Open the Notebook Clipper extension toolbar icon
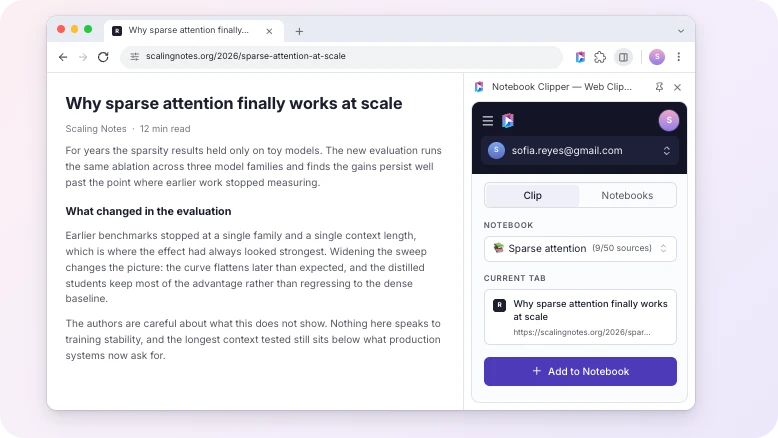Screen dimensions: 778x438 click(x=580, y=57)
